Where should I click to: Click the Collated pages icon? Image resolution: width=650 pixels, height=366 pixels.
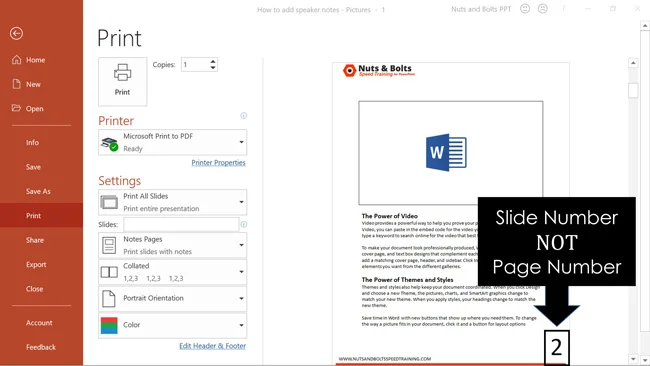tap(109, 272)
